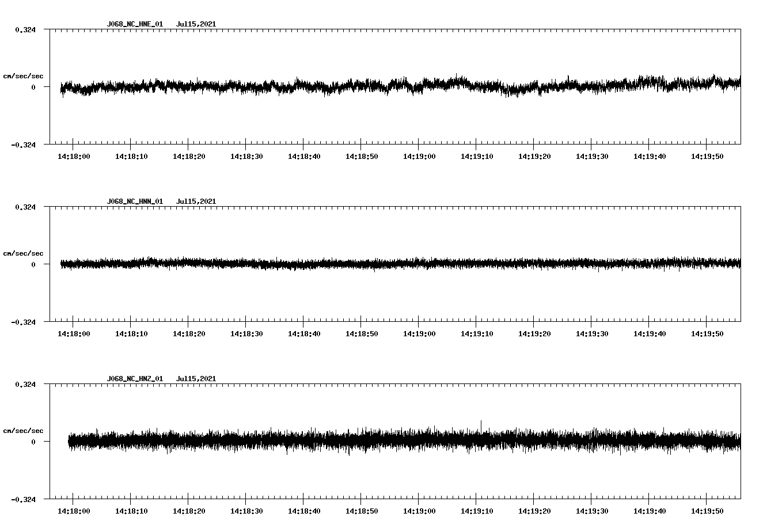Click the Jul15,2021 date on HNZ plot
The image size is (782, 532).
tap(196, 379)
